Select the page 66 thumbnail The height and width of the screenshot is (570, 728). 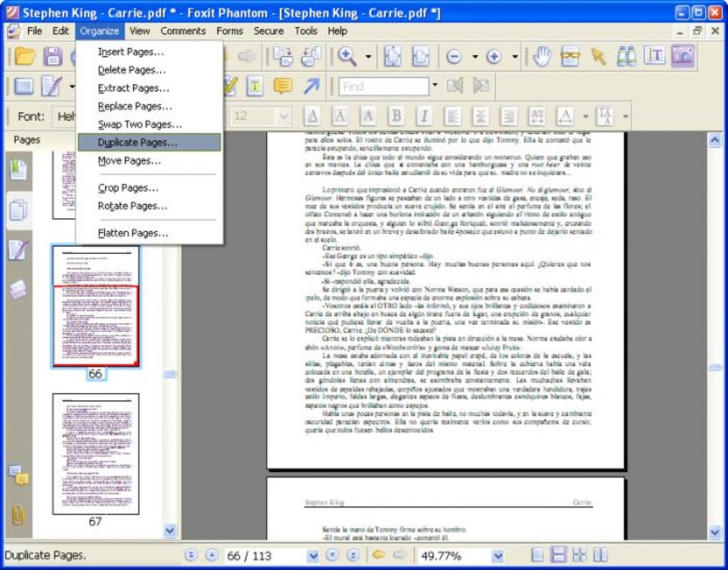click(x=96, y=306)
